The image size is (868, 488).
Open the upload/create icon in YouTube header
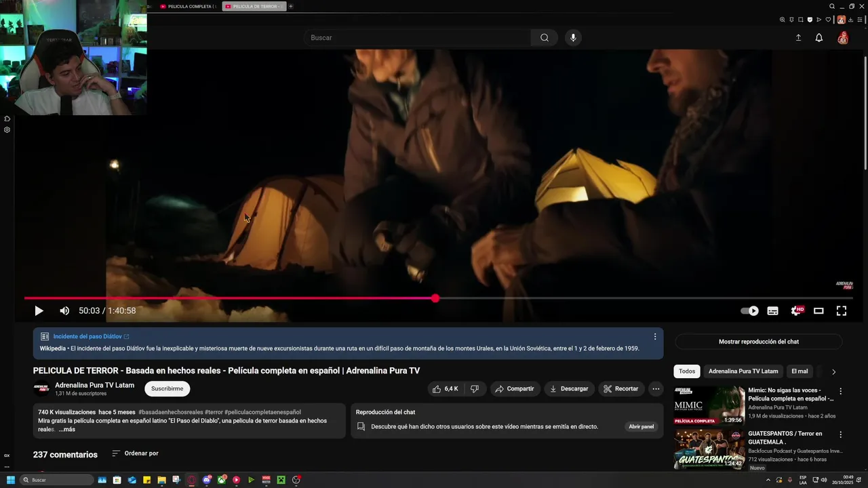tap(798, 38)
